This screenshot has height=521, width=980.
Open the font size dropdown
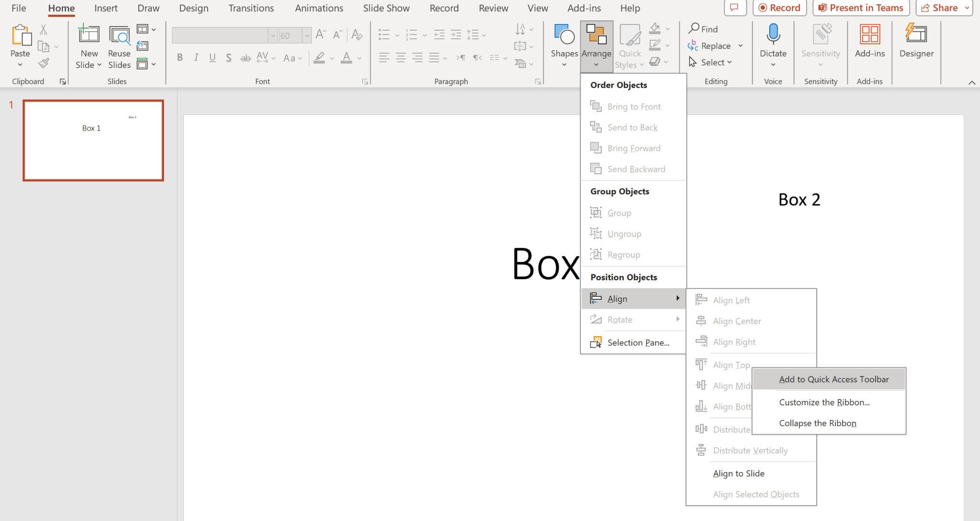point(307,35)
